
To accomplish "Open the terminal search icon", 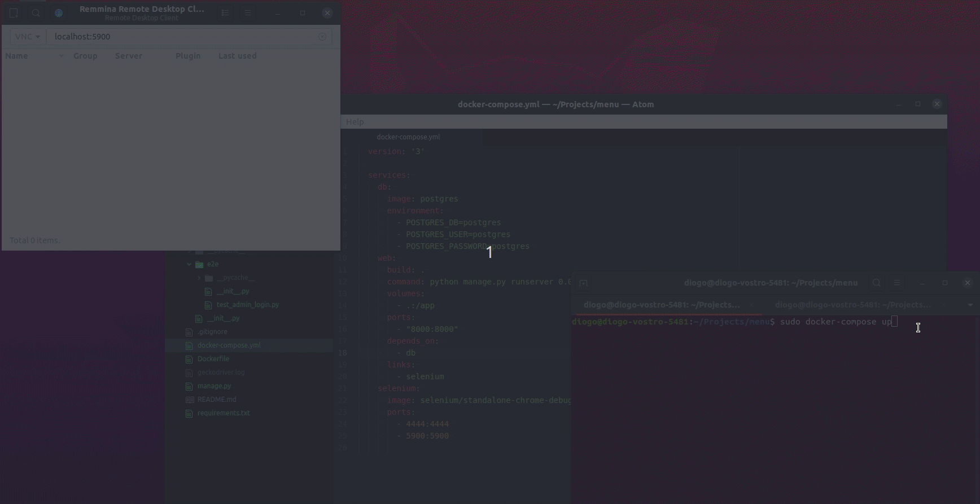I will coord(876,283).
